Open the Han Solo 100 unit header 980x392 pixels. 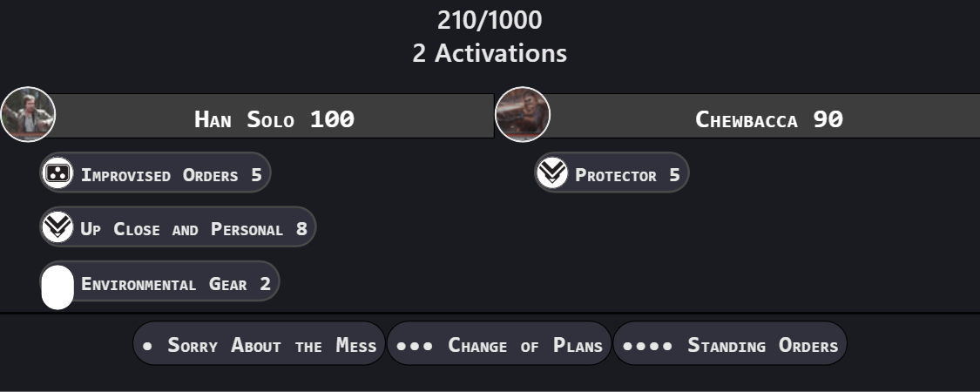[x=274, y=116]
